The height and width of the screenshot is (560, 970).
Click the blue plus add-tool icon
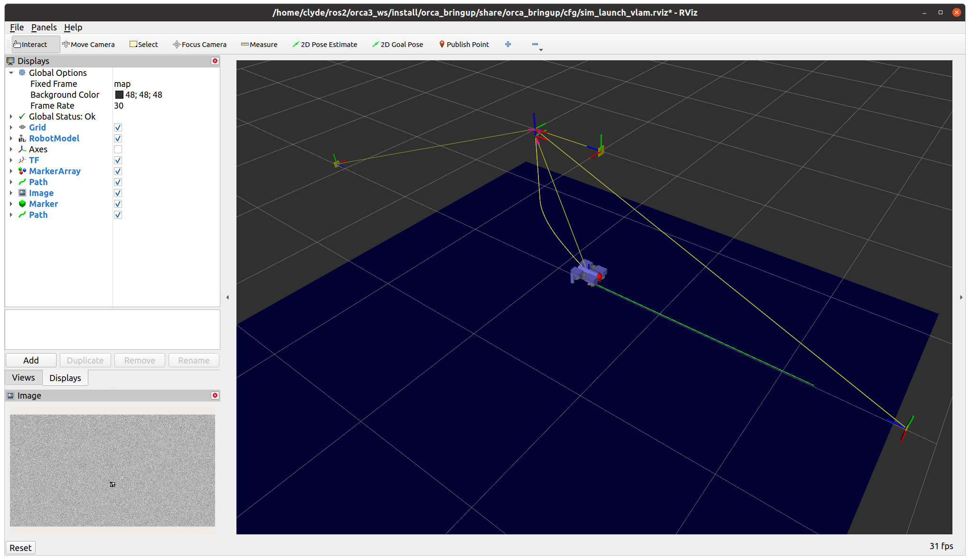coord(508,44)
